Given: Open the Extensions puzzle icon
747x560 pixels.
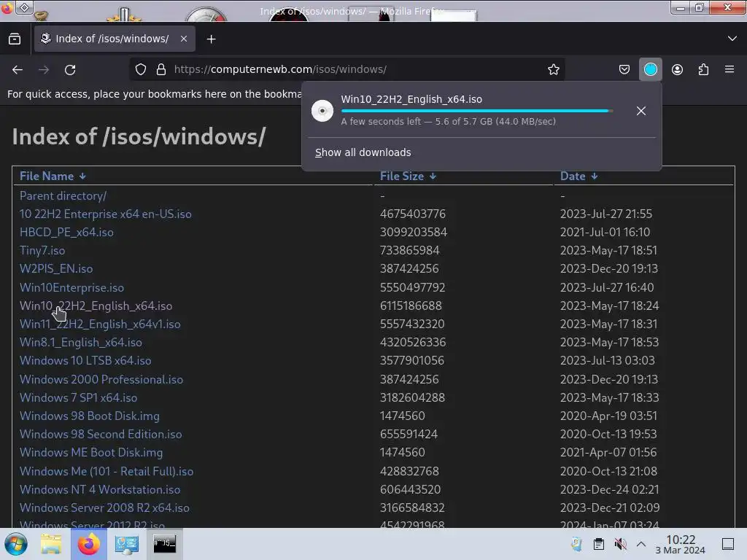Looking at the screenshot, I should coord(703,69).
